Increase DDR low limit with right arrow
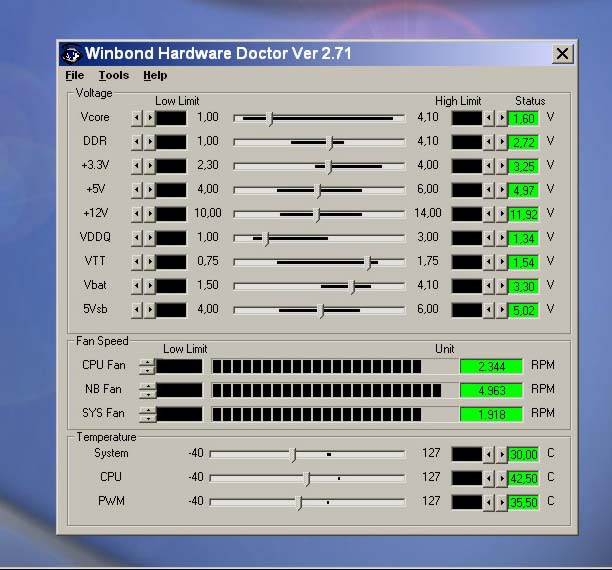Viewport: 612px width, 570px height. pyautogui.click(x=150, y=142)
